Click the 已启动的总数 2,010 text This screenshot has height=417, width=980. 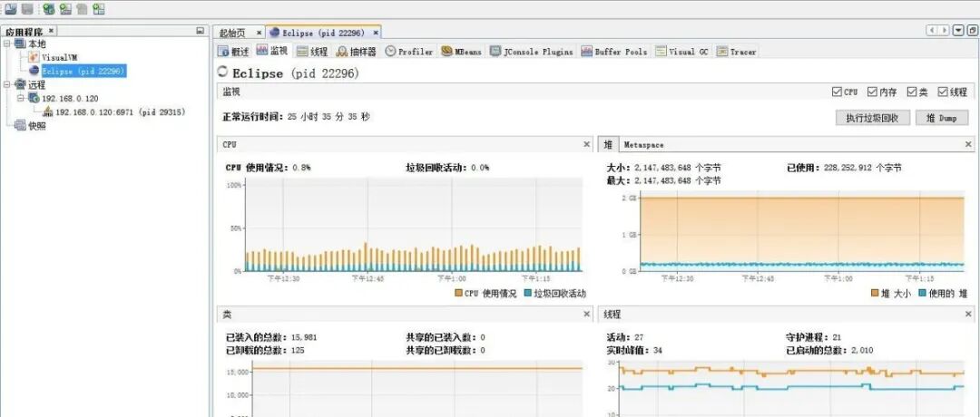click(828, 350)
